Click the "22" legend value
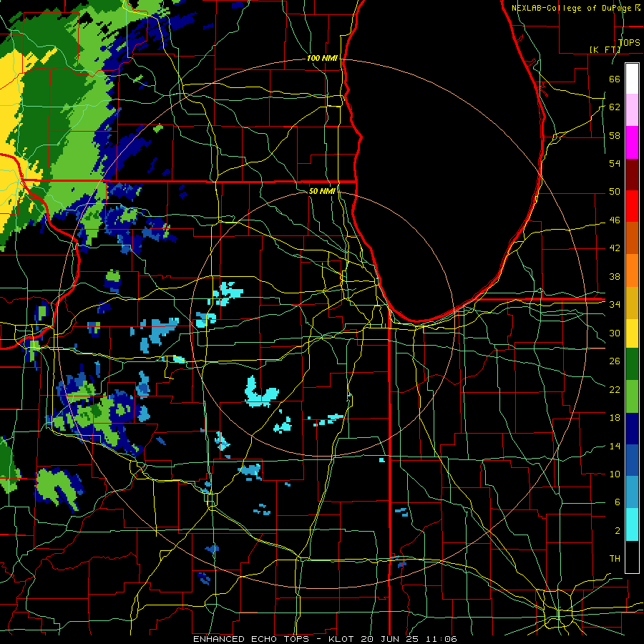Image resolution: width=644 pixels, height=644 pixels. (615, 389)
